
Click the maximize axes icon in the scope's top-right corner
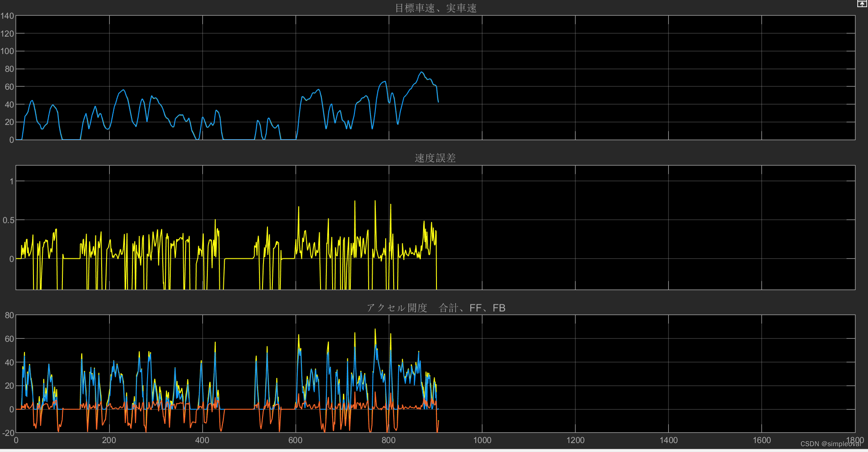(862, 3)
